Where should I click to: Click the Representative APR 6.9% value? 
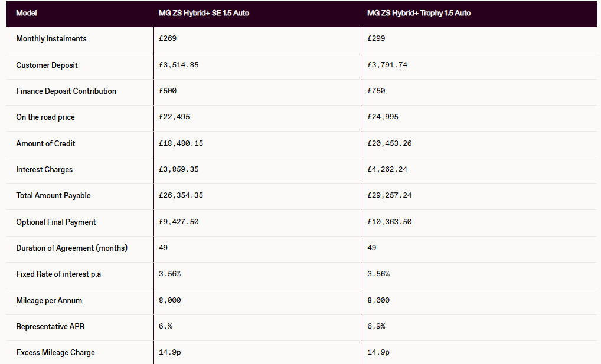point(376,326)
